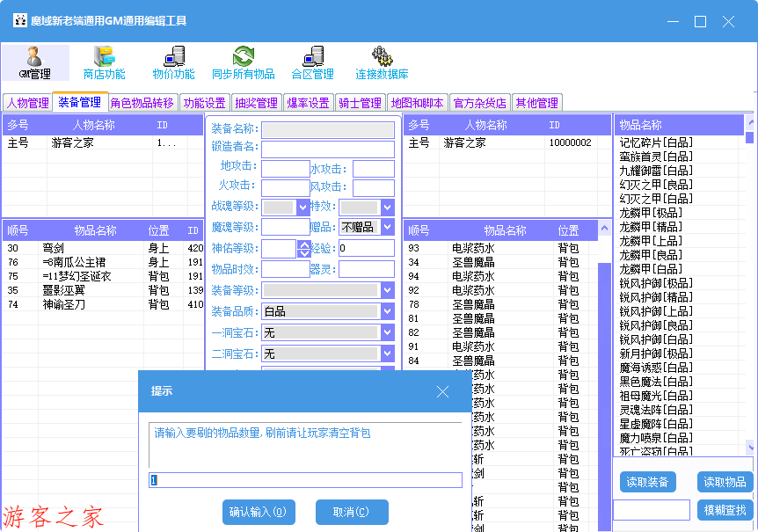The height and width of the screenshot is (532, 758).
Task: Click the 确认输入(O) button
Action: (258, 512)
